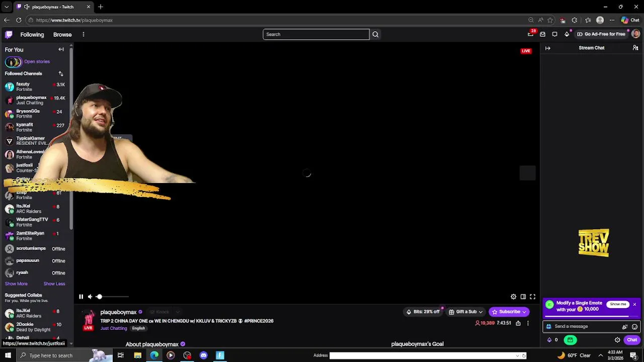Viewport: 644px width, 362px height.
Task: Click the Send a message field
Action: coord(584,326)
